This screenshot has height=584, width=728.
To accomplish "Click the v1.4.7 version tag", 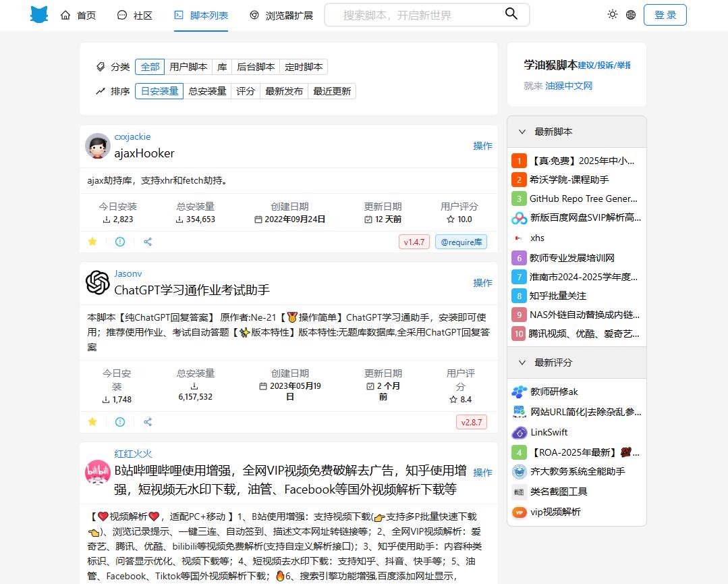I will (414, 242).
